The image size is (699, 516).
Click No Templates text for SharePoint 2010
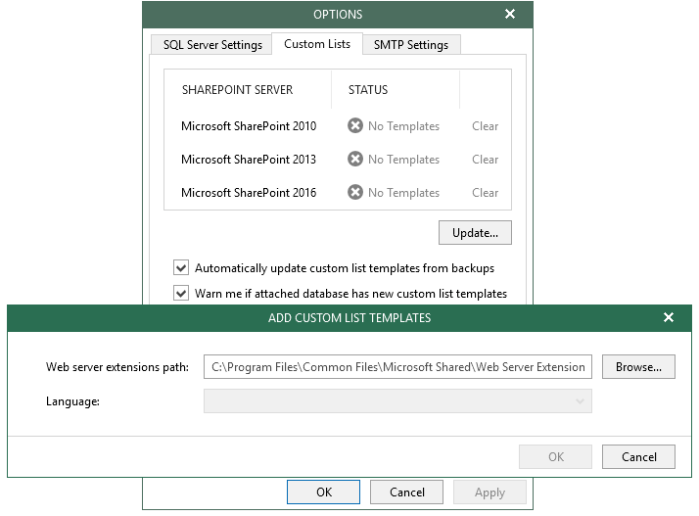[x=403, y=126]
